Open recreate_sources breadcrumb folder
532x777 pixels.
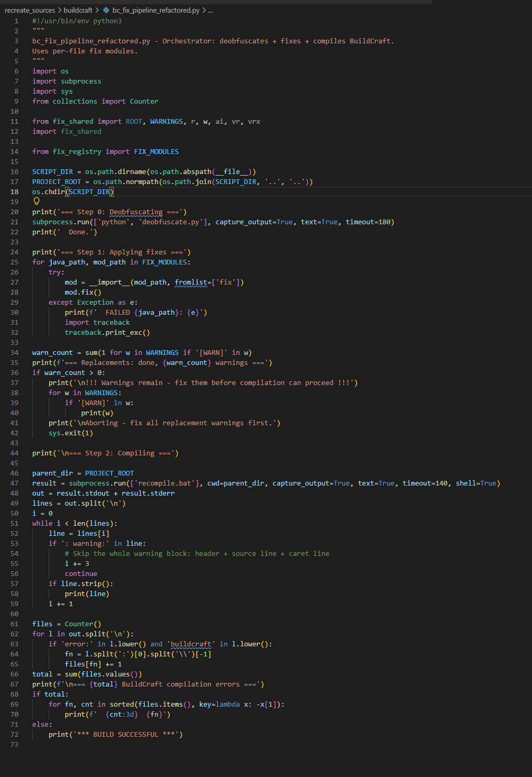tap(30, 11)
